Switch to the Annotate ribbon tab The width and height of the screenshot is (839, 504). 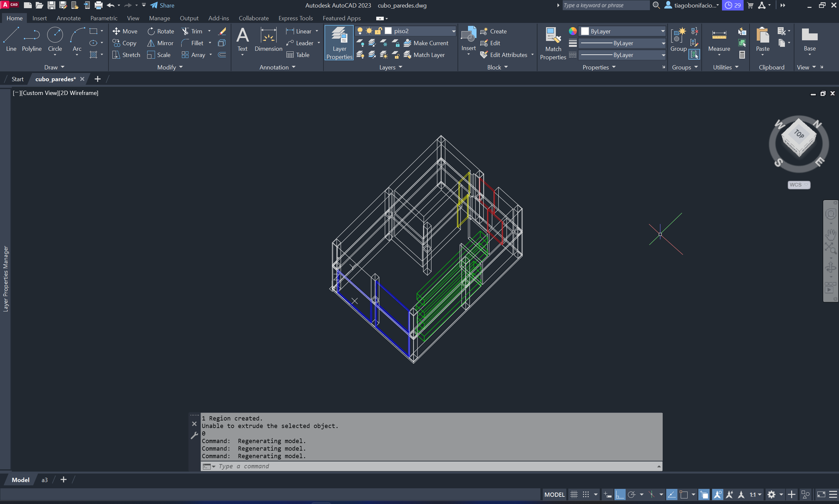point(68,18)
